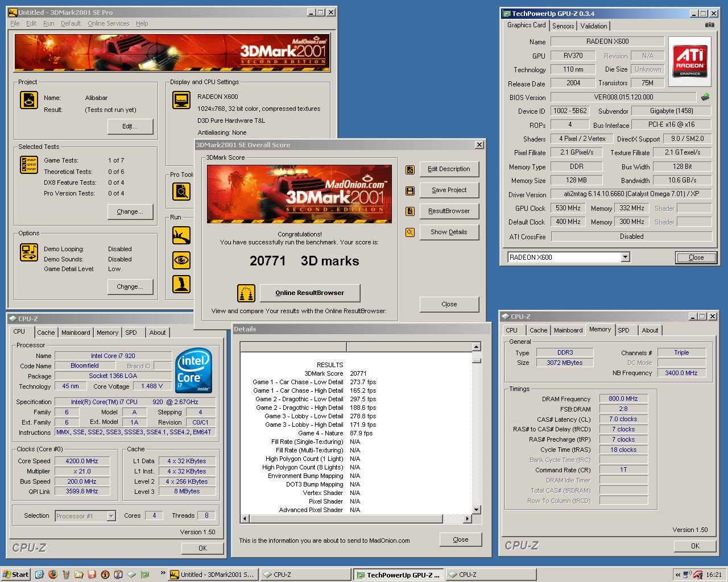Open About tab in right CPU-Z window
This screenshot has width=728, height=582.
click(x=650, y=330)
